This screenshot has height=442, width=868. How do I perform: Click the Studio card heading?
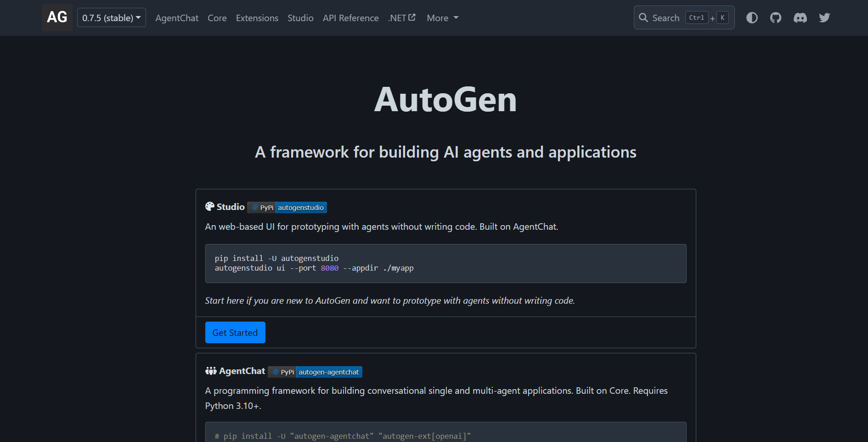231,207
